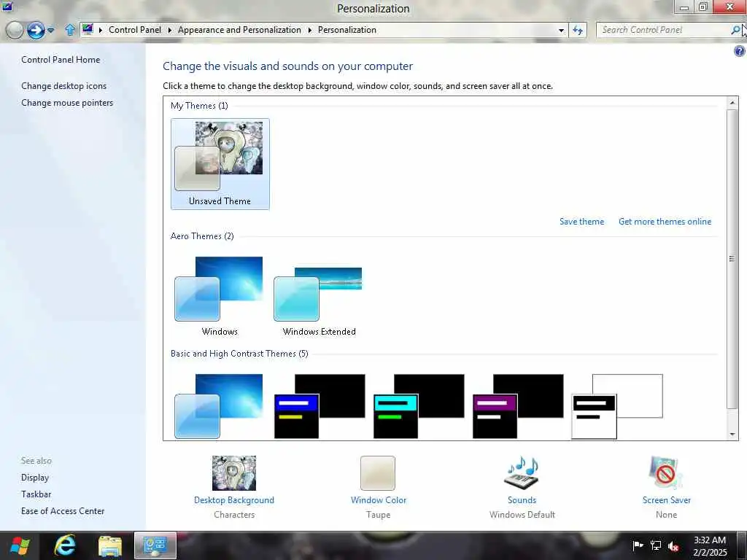Image resolution: width=747 pixels, height=560 pixels.
Task: Click the Refresh button beside address bar
Action: [x=578, y=31]
